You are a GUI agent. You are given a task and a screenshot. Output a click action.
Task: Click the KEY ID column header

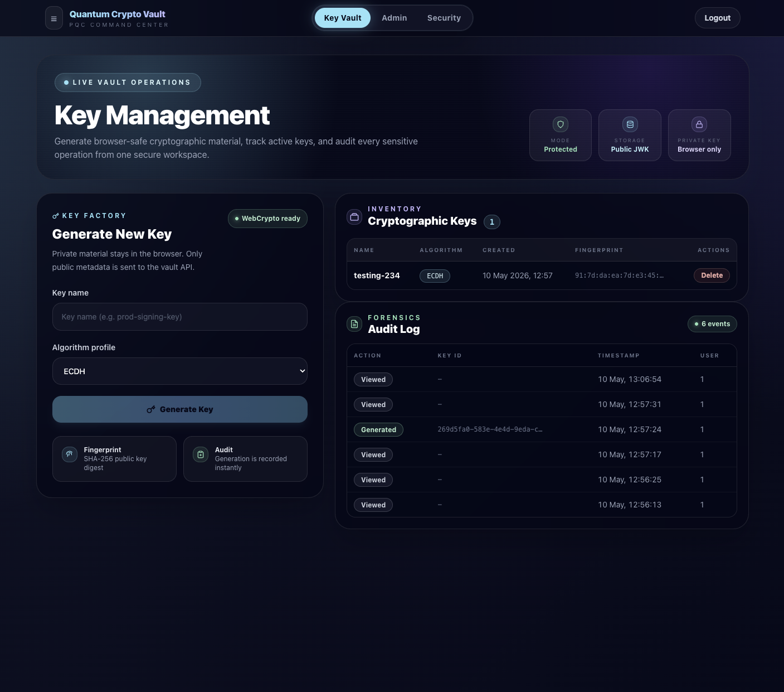pos(450,356)
